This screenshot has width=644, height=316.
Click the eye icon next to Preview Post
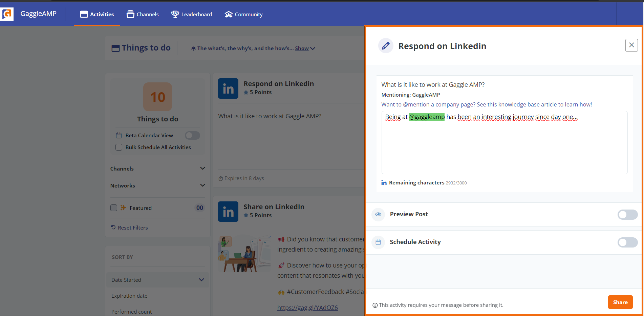click(378, 214)
